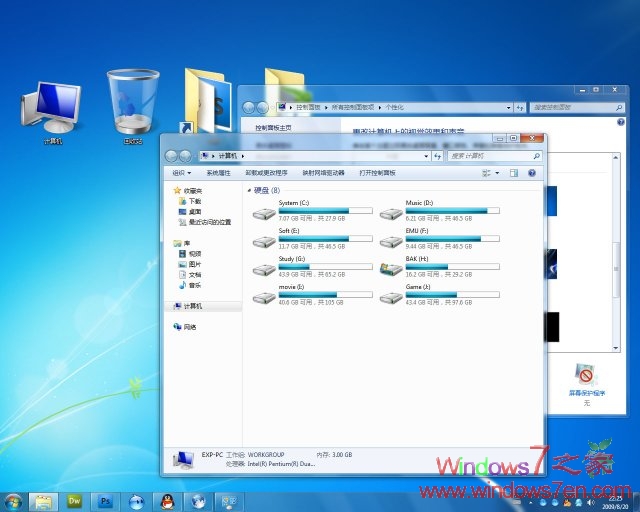Click the change view icon in Explorer
640x512 pixels.
click(x=486, y=173)
